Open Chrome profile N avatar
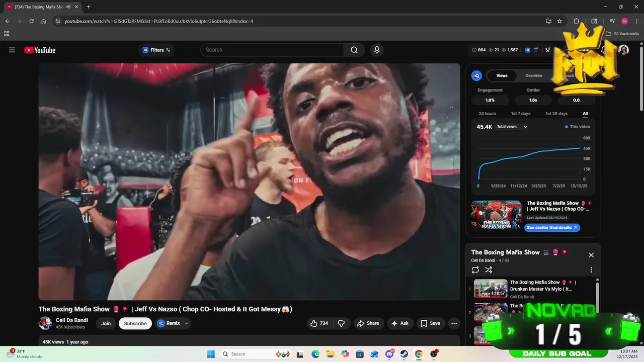 [624, 21]
